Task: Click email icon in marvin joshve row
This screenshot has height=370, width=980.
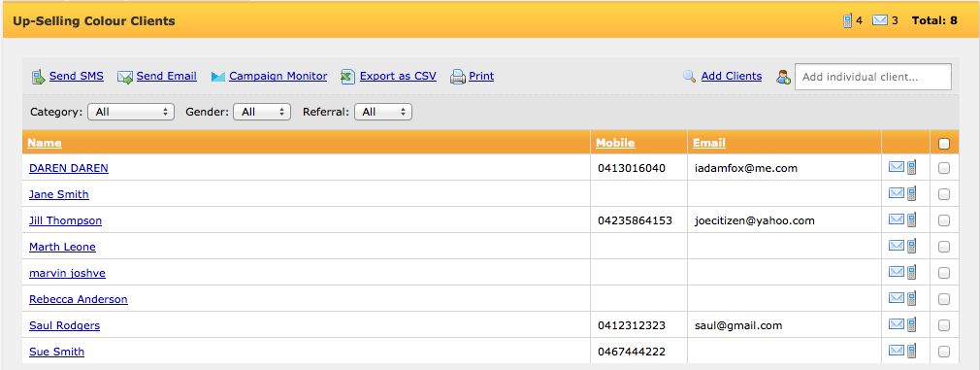Action: pos(897,272)
